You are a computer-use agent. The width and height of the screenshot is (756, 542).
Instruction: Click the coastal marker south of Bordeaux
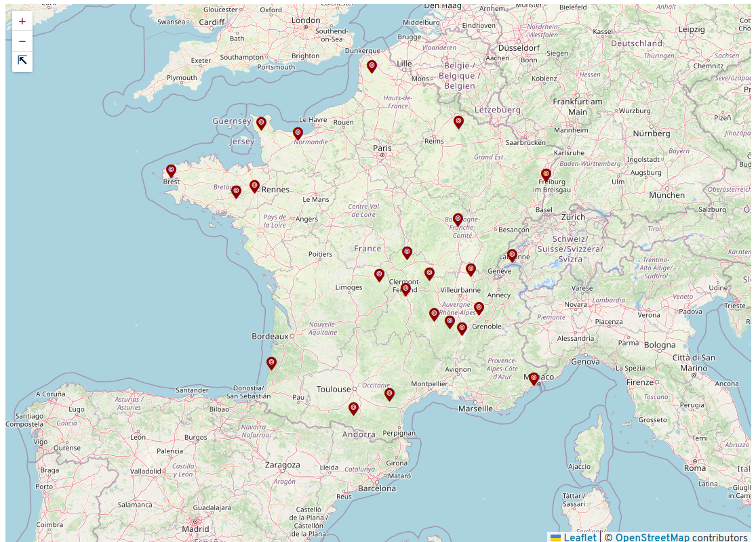pyautogui.click(x=271, y=363)
